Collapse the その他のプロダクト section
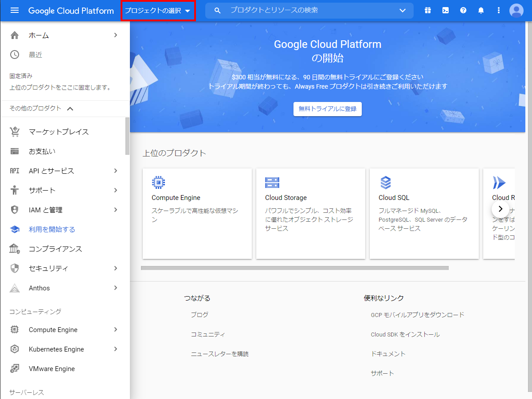The height and width of the screenshot is (399, 532). (x=70, y=108)
